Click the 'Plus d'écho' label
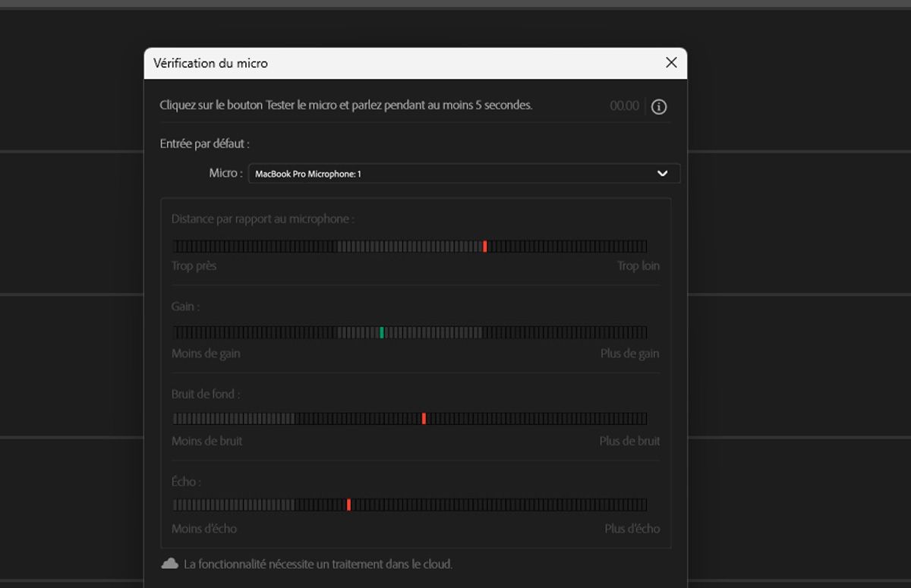Screen dimensions: 911x588 (x=632, y=529)
